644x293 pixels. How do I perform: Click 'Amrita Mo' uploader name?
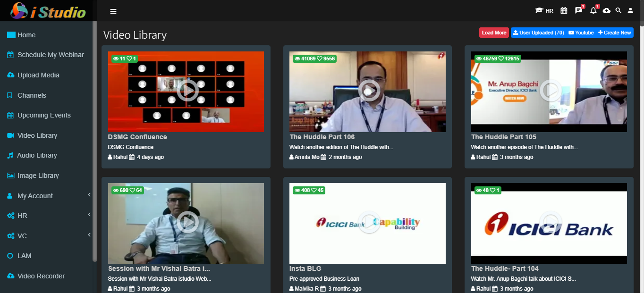click(307, 157)
